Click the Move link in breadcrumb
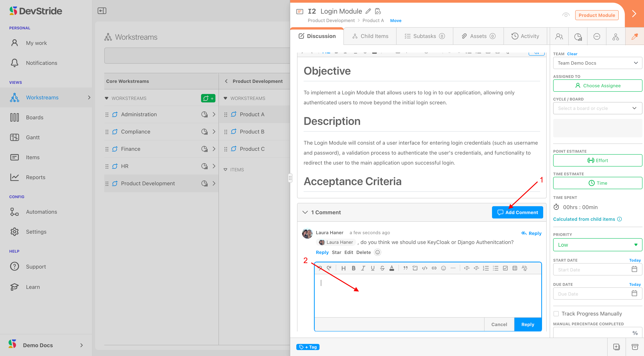644x356 pixels. pos(395,21)
